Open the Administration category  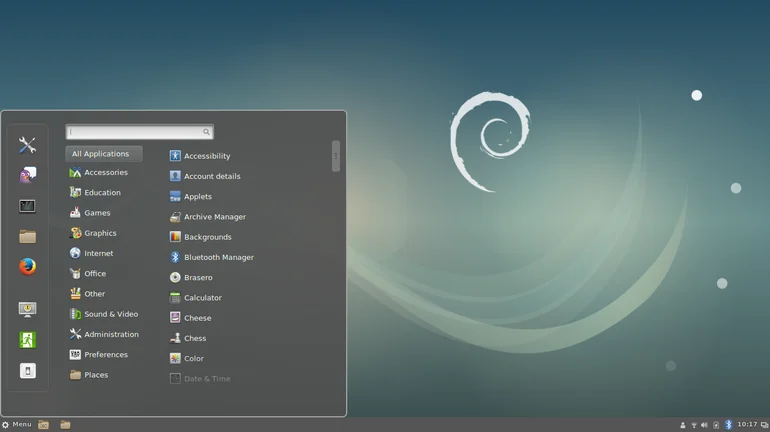click(x=110, y=334)
